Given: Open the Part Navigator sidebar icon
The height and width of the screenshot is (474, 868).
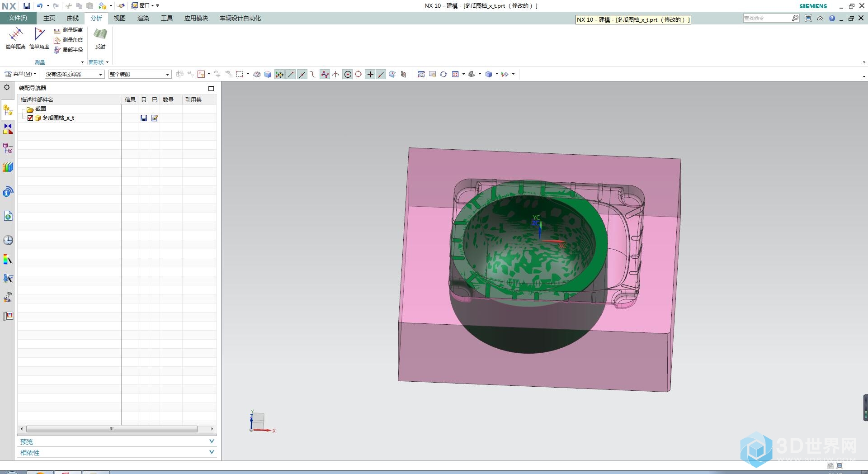Looking at the screenshot, I should (x=8, y=148).
